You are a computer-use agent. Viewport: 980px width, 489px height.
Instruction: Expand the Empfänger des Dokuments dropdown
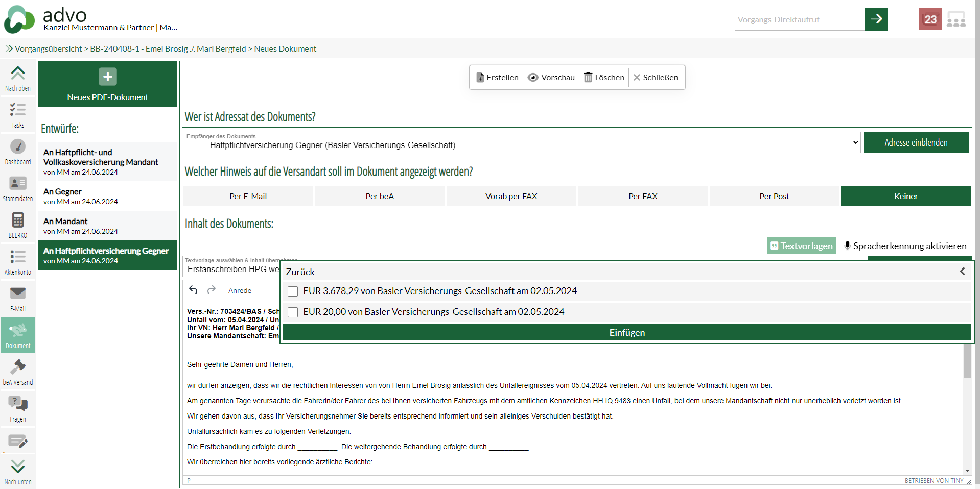coord(522,143)
